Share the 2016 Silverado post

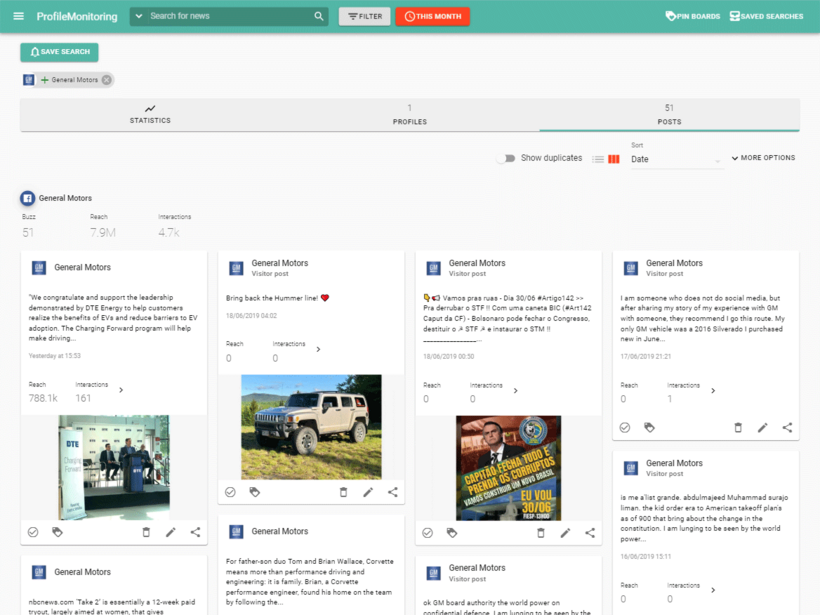coord(787,428)
